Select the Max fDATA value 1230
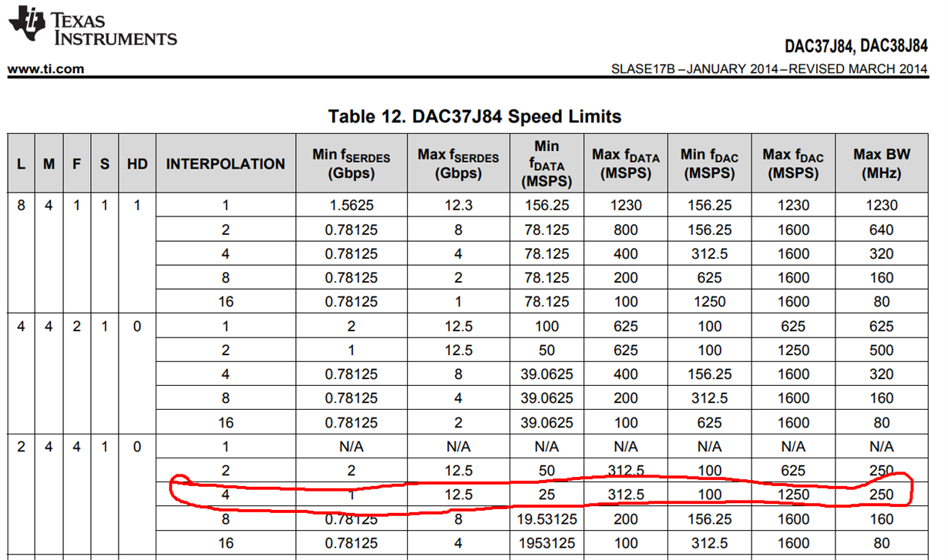The width and height of the screenshot is (948, 560). tap(626, 206)
